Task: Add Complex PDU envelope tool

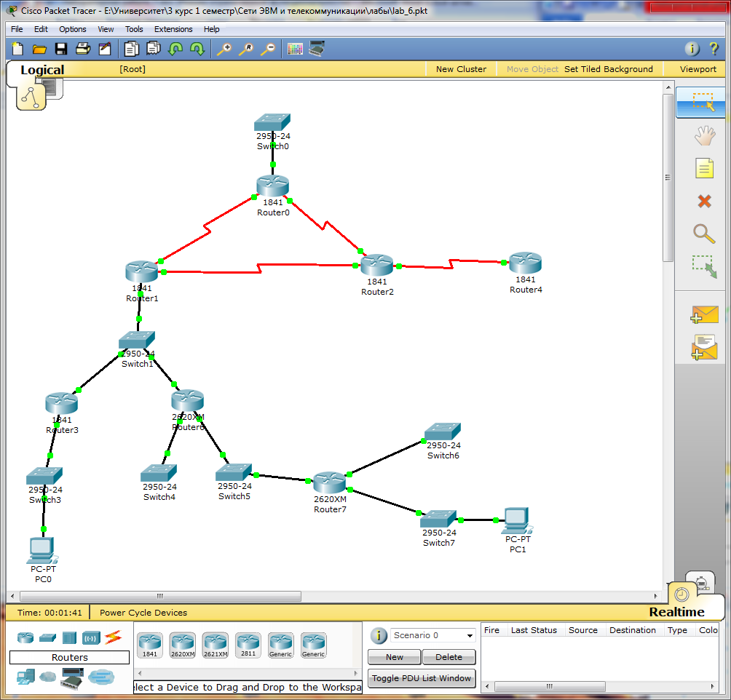Action: tap(705, 347)
